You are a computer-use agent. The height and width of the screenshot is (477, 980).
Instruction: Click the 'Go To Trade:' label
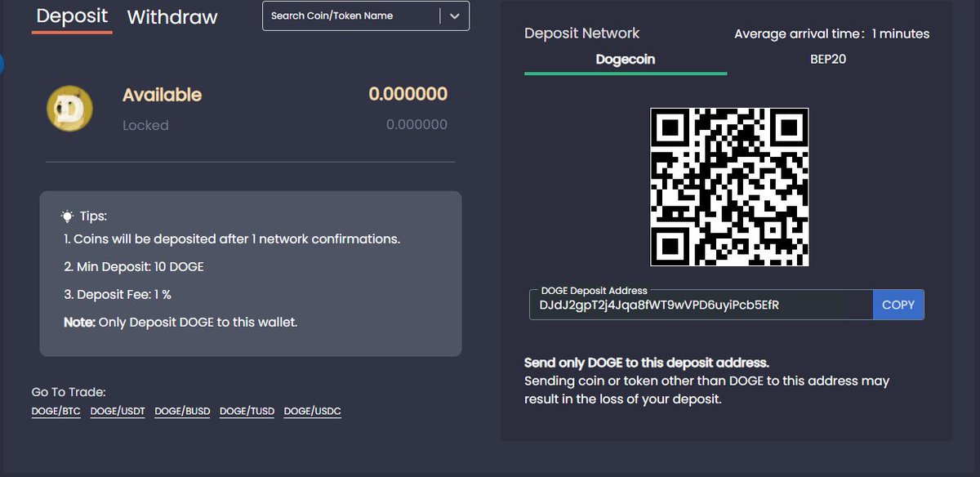click(x=69, y=393)
